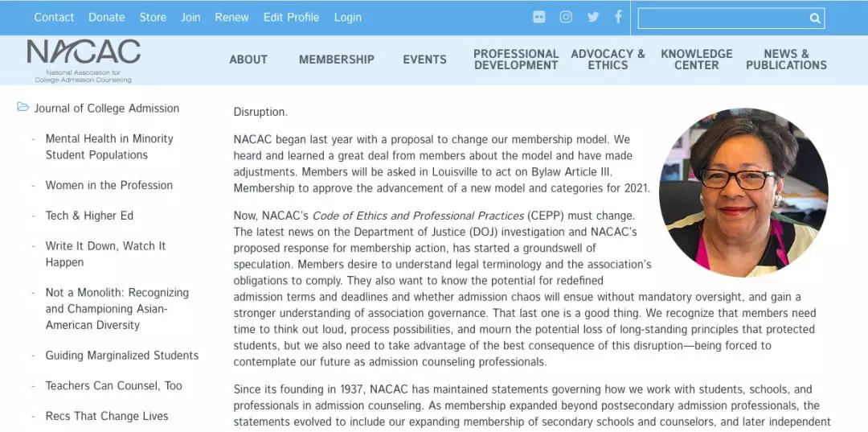Open NACAC's Twitter bird icon
Screen dimensions: 868x432
tap(593, 17)
